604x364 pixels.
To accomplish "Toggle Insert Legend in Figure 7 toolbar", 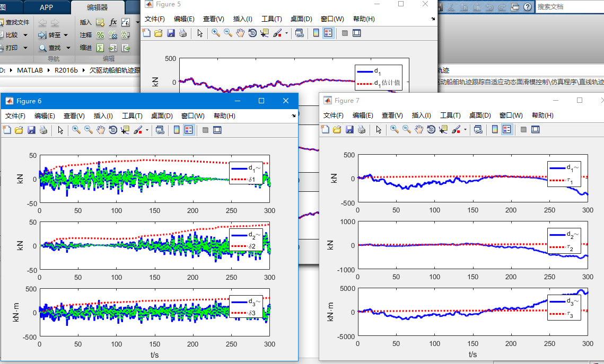I will coord(507,130).
